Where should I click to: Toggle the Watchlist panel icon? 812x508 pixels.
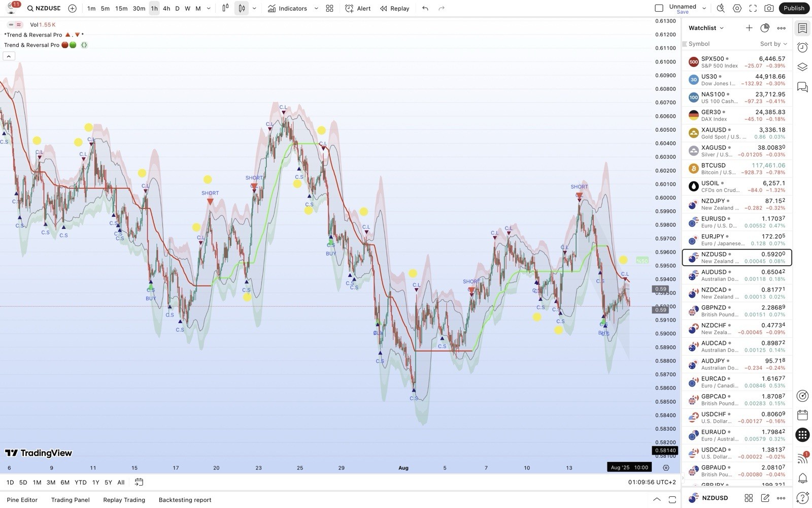point(802,28)
